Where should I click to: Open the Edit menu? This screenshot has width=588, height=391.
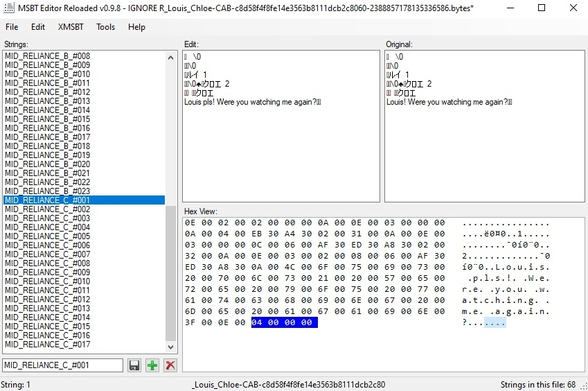(x=38, y=27)
